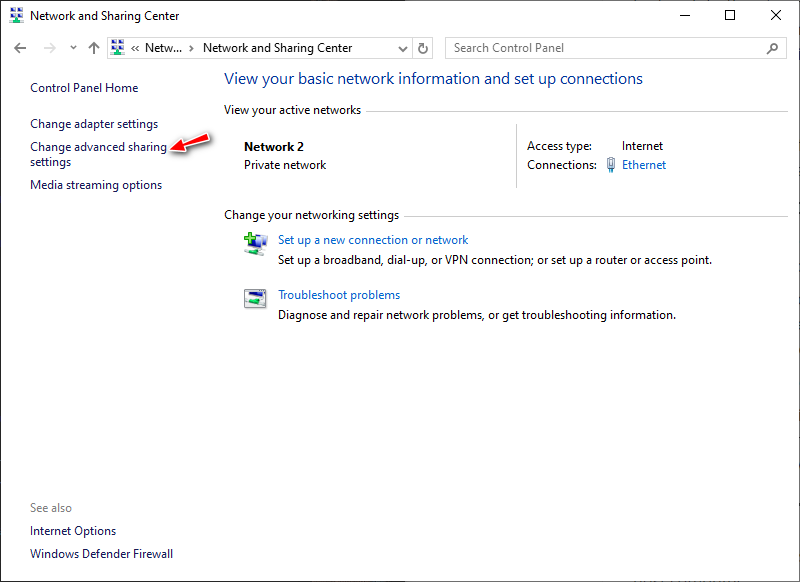Viewport: 800px width, 582px height.
Task: Click the Back navigation arrow
Action: [20, 48]
